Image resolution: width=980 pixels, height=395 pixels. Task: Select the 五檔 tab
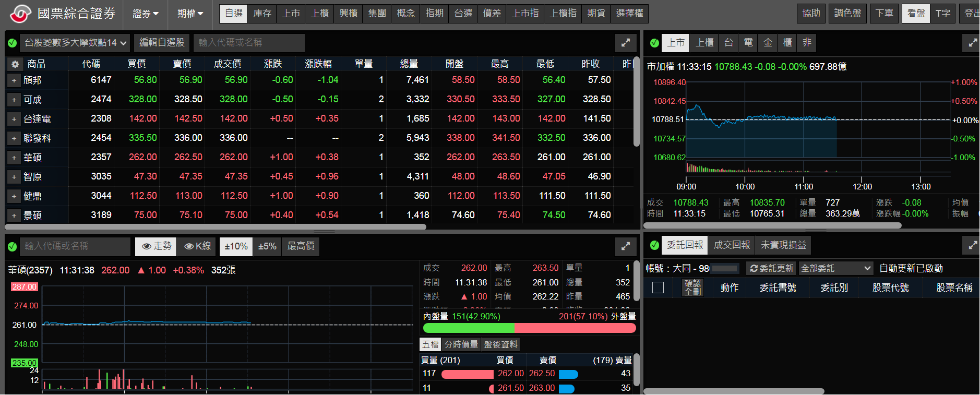pyautogui.click(x=431, y=344)
